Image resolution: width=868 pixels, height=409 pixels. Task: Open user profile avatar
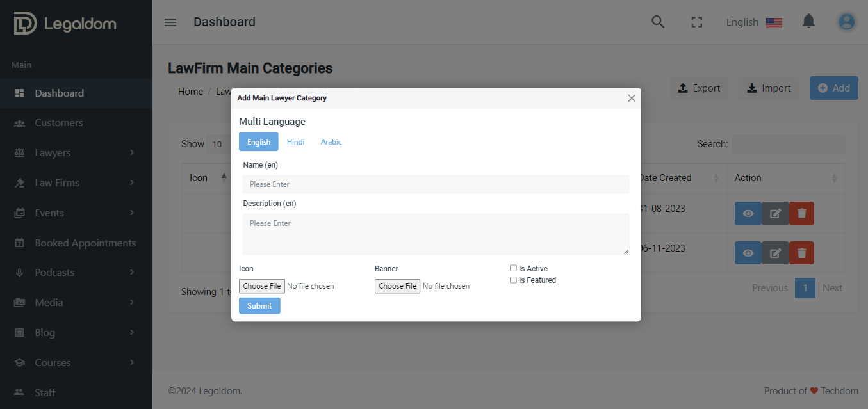(846, 22)
